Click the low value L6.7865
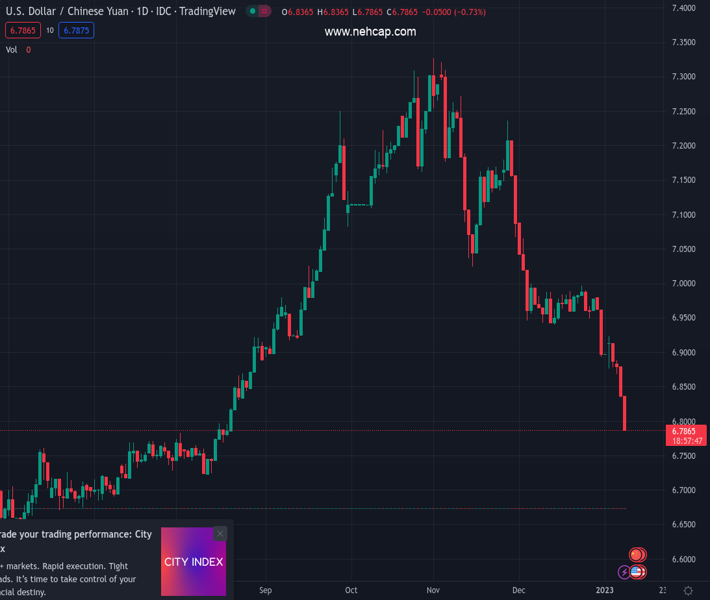Viewport: 710px width, 600px height. pos(367,12)
